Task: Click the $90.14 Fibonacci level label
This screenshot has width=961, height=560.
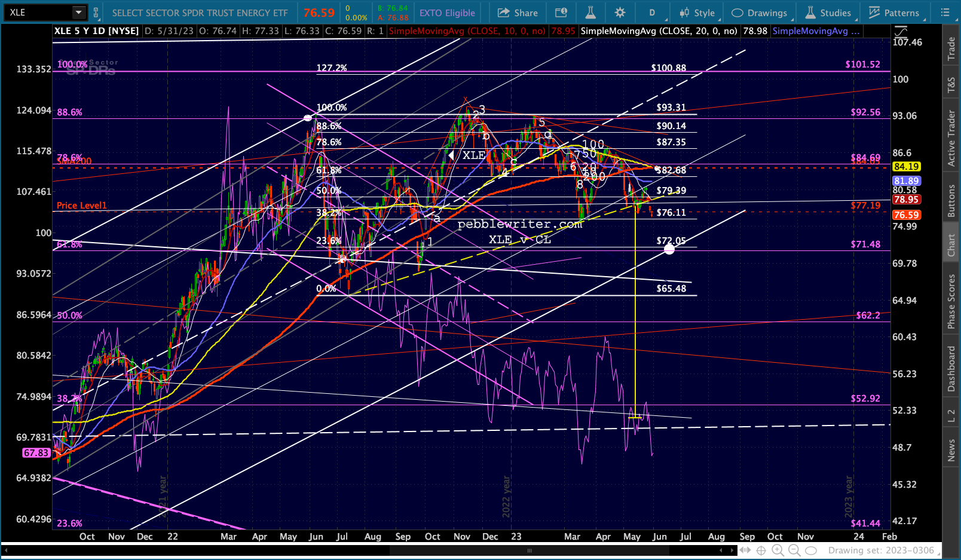Action: 671,126
